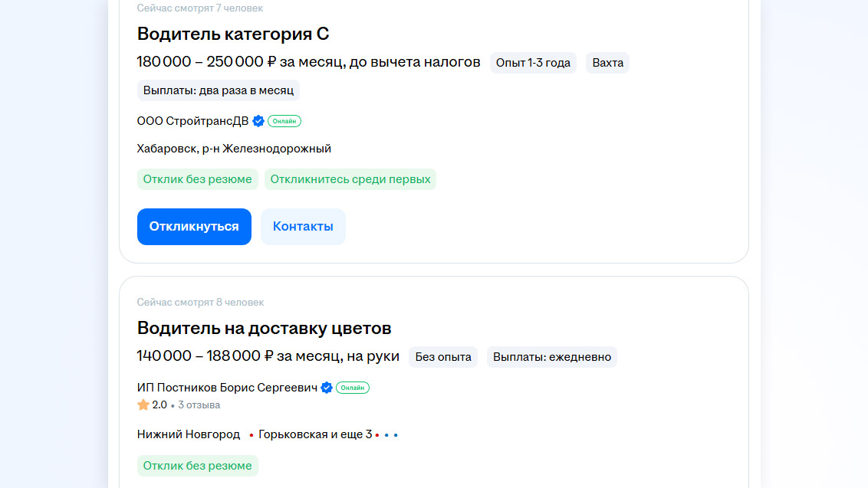Click the red metro dot before Горьковская
868x488 pixels.
point(251,435)
